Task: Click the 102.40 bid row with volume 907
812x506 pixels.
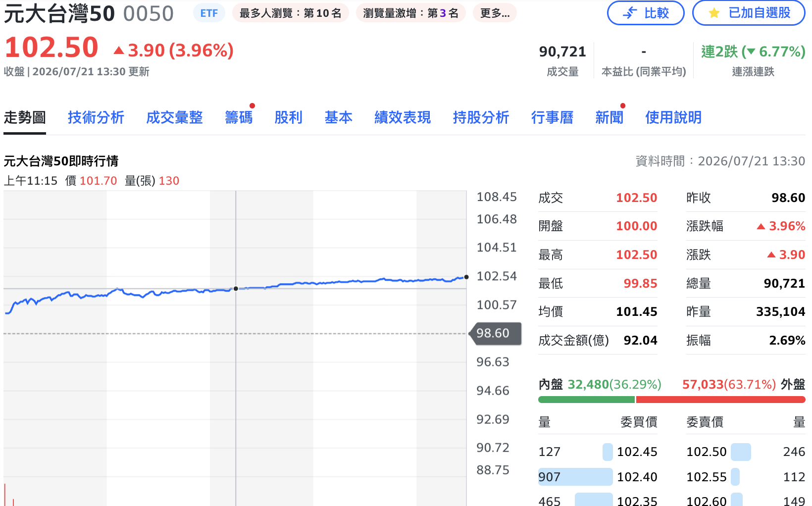Action: [x=598, y=477]
